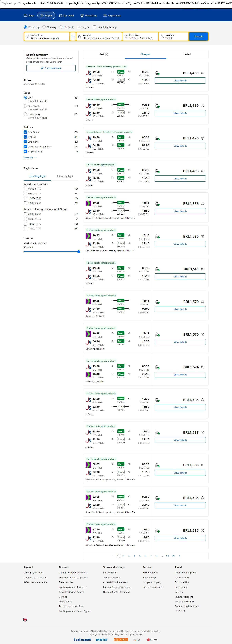Screen dimensions: 232x644
Task: Open the Economy cabin class dropdown
Action: click(83, 27)
